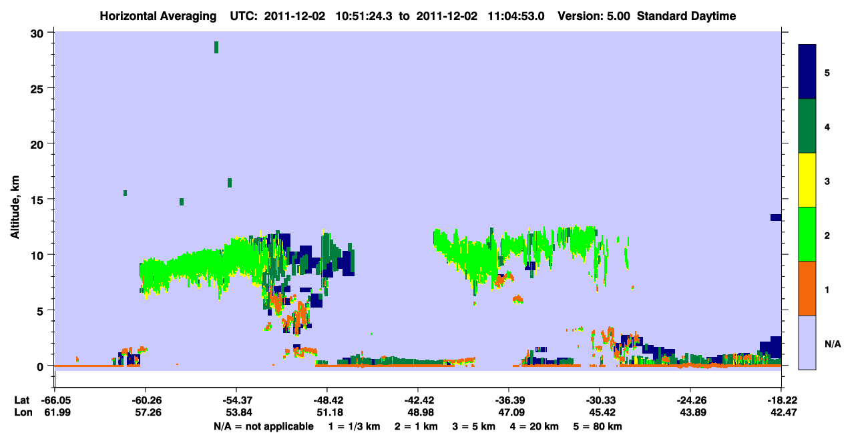868x445 pixels.
Task: Click the color bar label '1'
Action: pyautogui.click(x=827, y=290)
